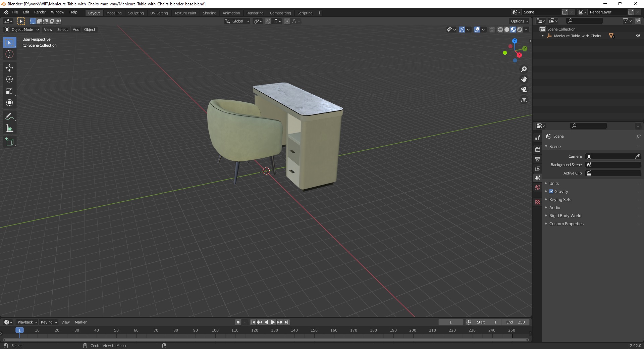The height and width of the screenshot is (349, 644).
Task: Switch to the UV Editing workspace tab
Action: (159, 13)
